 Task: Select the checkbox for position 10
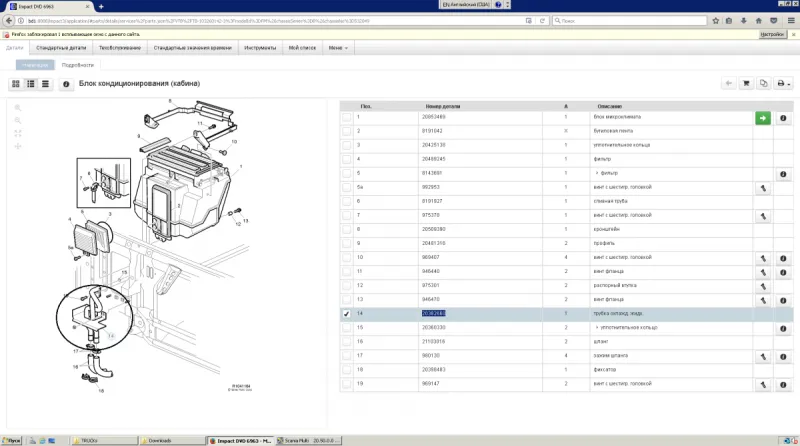tap(346, 257)
